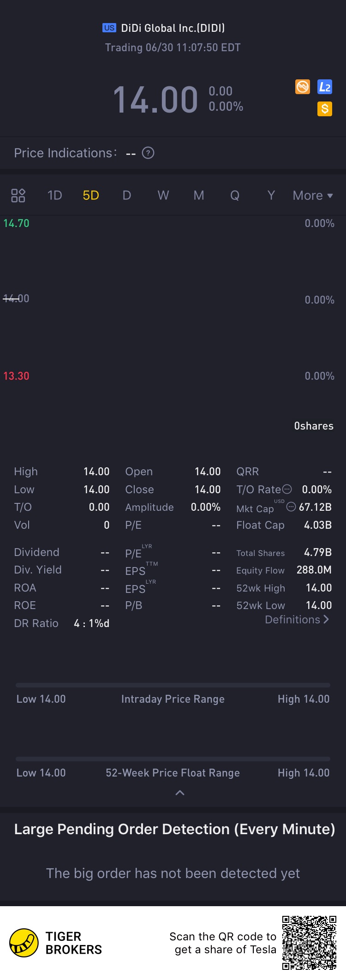
Task: Tap the US market badge icon
Action: click(x=109, y=28)
